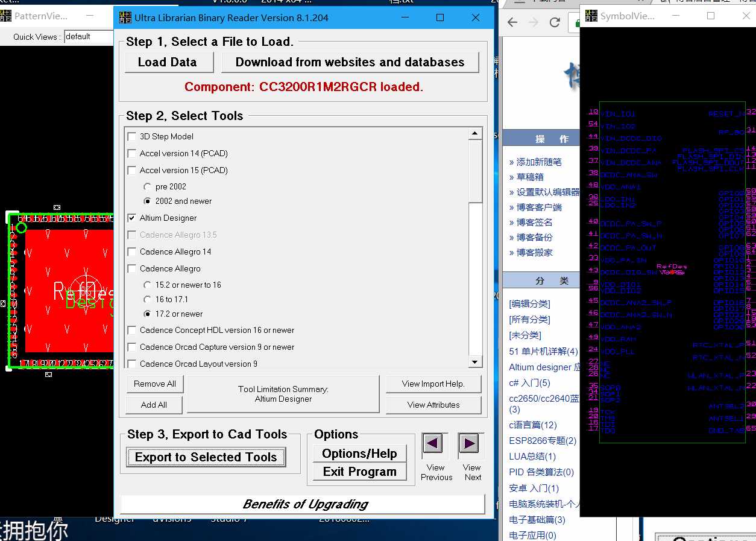Click the Remove All button
Image resolution: width=756 pixels, height=541 pixels.
click(x=154, y=384)
